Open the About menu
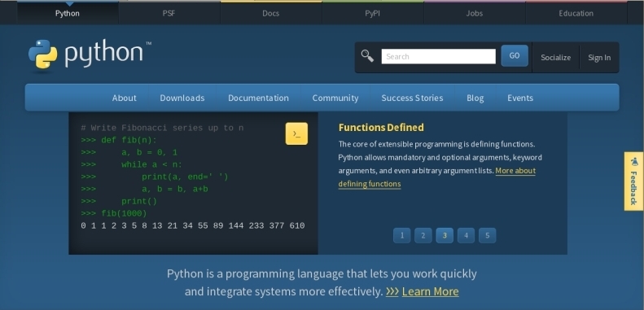644x310 pixels. point(124,98)
